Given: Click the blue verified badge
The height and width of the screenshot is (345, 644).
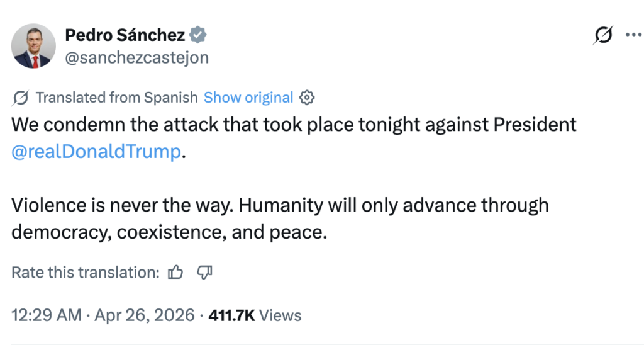Looking at the screenshot, I should (199, 35).
